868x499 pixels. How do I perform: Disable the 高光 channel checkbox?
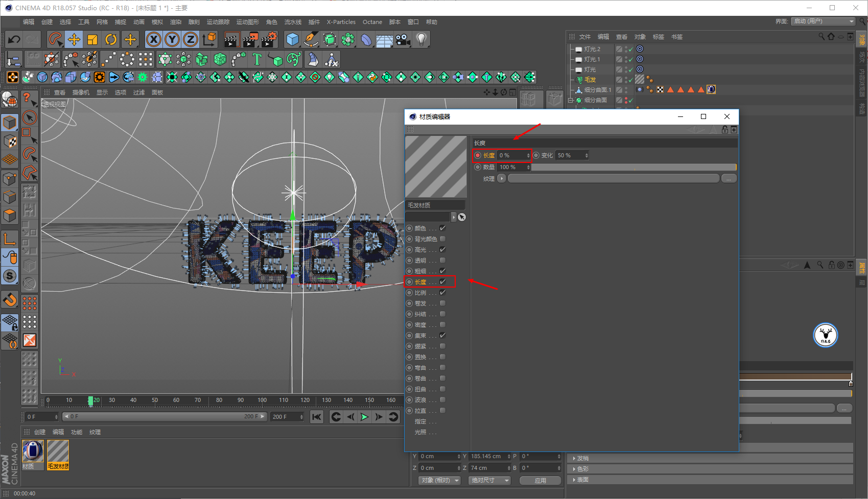point(442,250)
